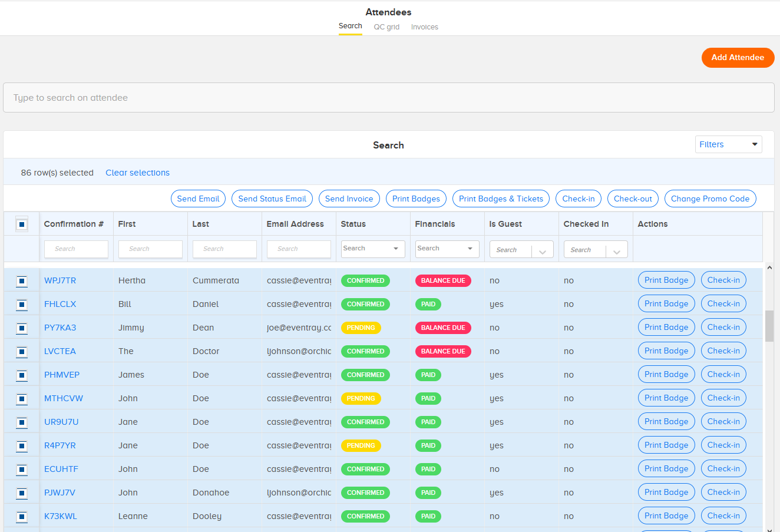The image size is (780, 532).
Task: Click the Filters dropdown caret arrow
Action: pyautogui.click(x=755, y=144)
